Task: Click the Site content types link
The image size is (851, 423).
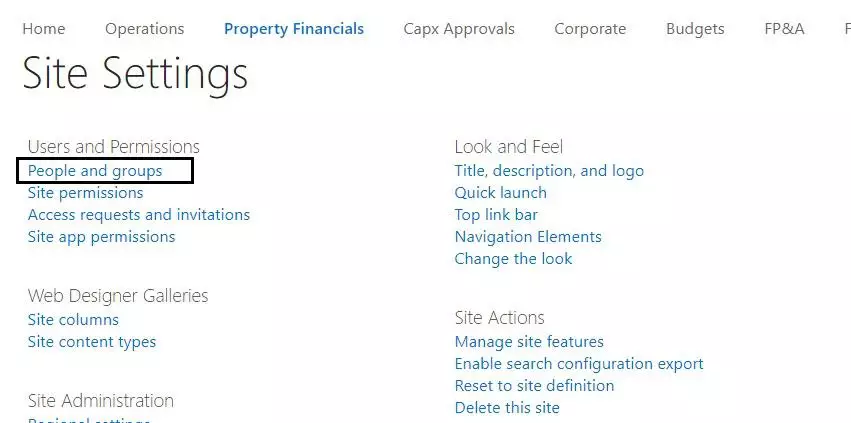Action: coord(92,342)
